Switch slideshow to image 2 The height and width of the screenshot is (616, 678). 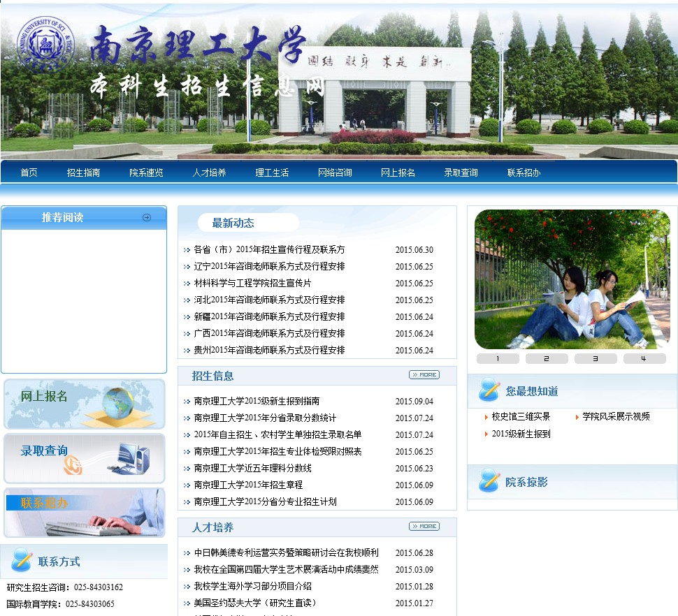coord(547,358)
